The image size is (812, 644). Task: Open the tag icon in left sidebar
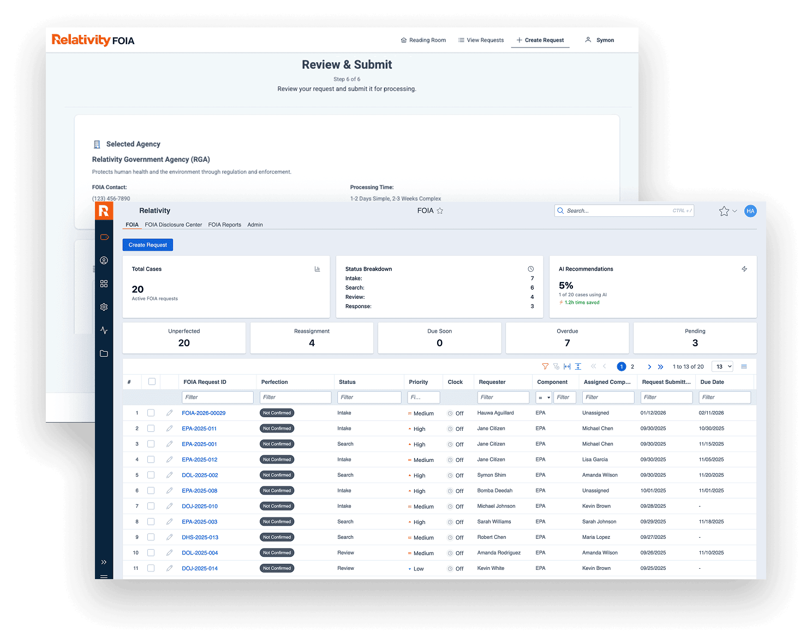[104, 237]
